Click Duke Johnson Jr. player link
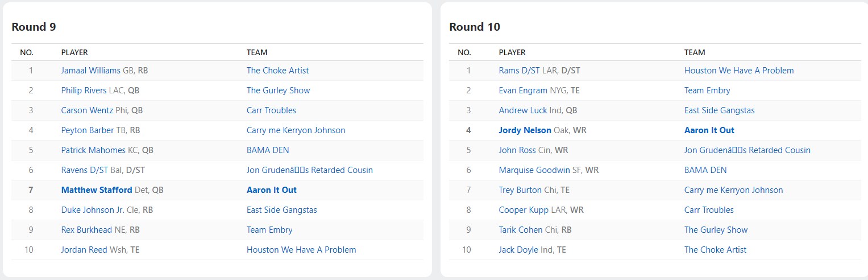This screenshot has height=280, width=868. pyautogui.click(x=93, y=210)
